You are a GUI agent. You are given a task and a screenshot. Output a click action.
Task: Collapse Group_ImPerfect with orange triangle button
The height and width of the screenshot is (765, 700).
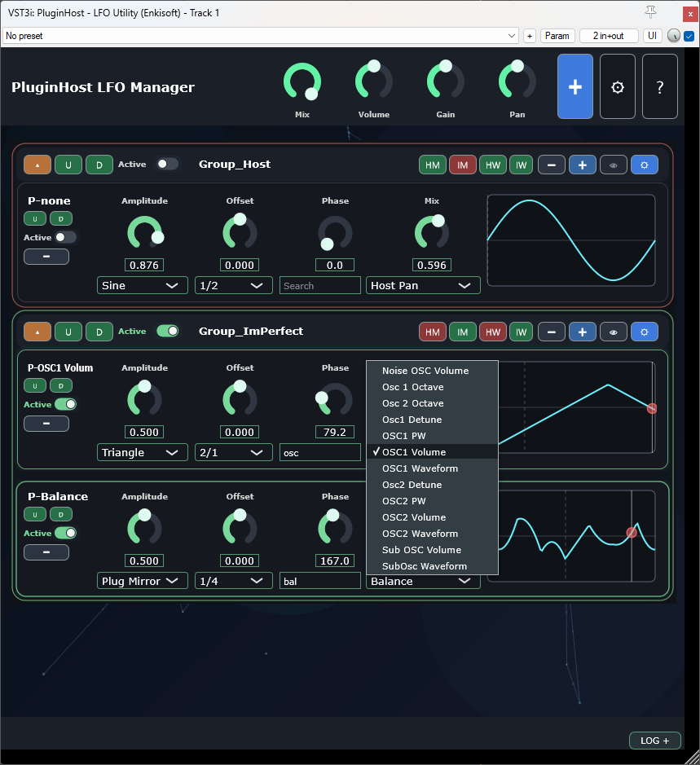[37, 332]
